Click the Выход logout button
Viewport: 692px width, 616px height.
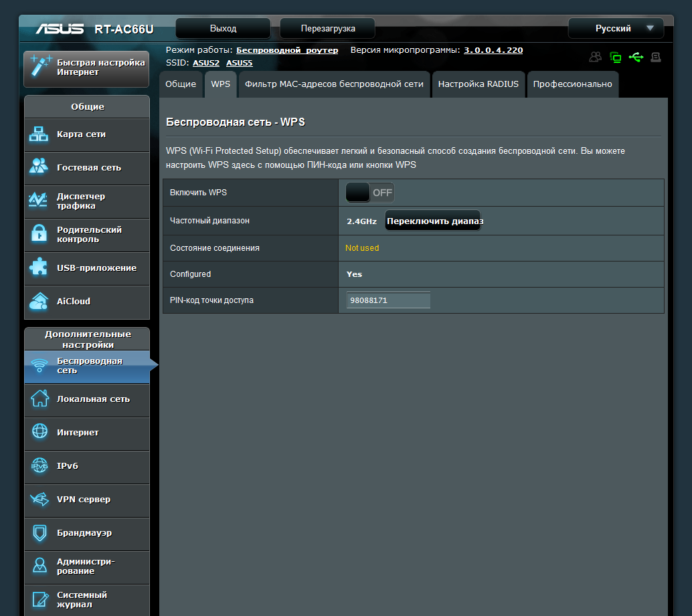tap(223, 28)
